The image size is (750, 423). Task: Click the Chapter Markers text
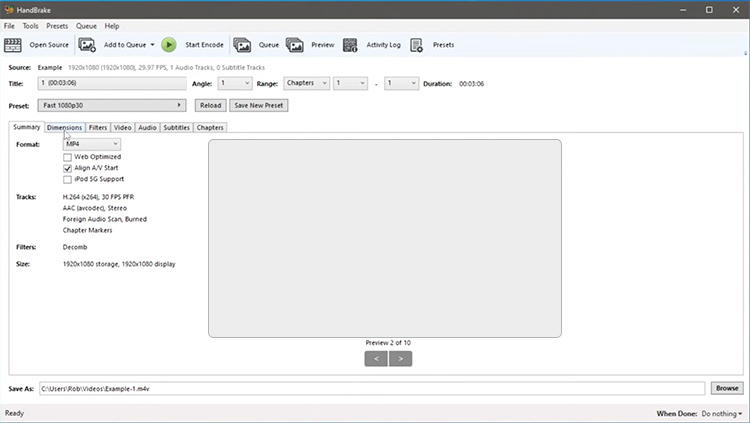[88, 230]
